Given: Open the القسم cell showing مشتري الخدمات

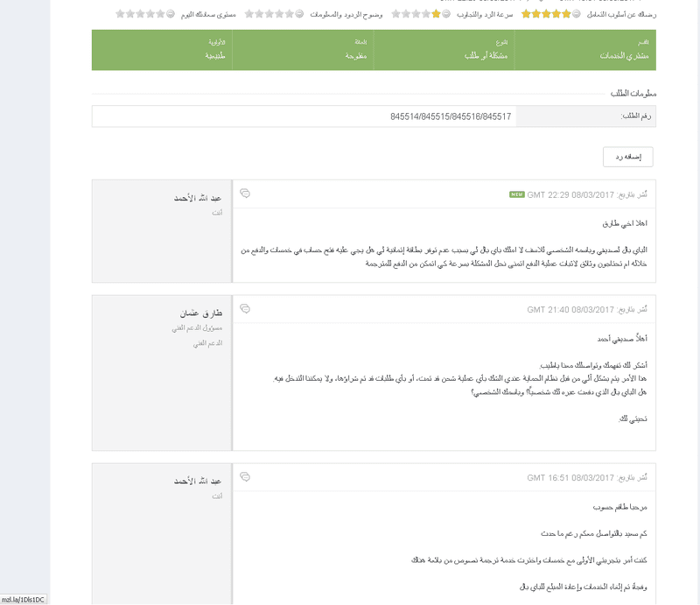Looking at the screenshot, I should [585, 50].
